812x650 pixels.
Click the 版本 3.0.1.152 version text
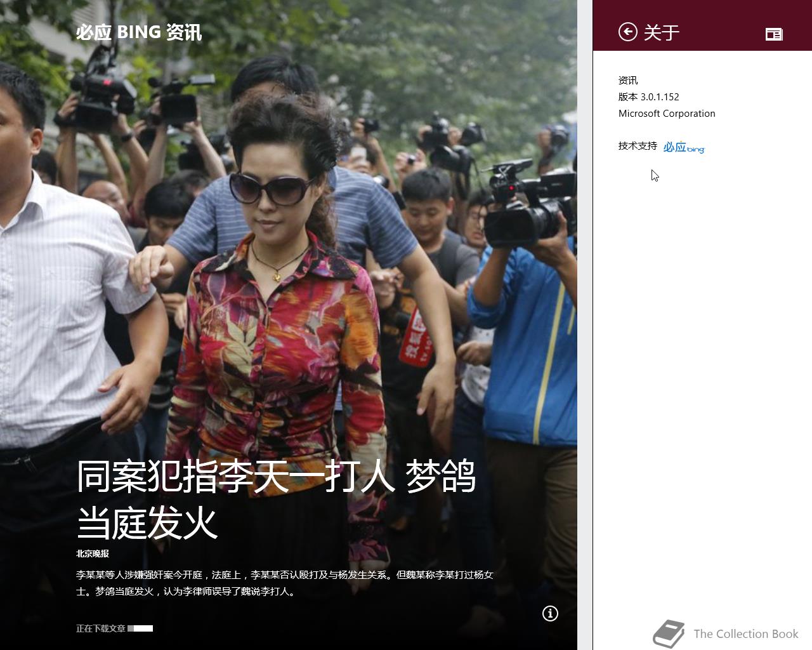649,96
